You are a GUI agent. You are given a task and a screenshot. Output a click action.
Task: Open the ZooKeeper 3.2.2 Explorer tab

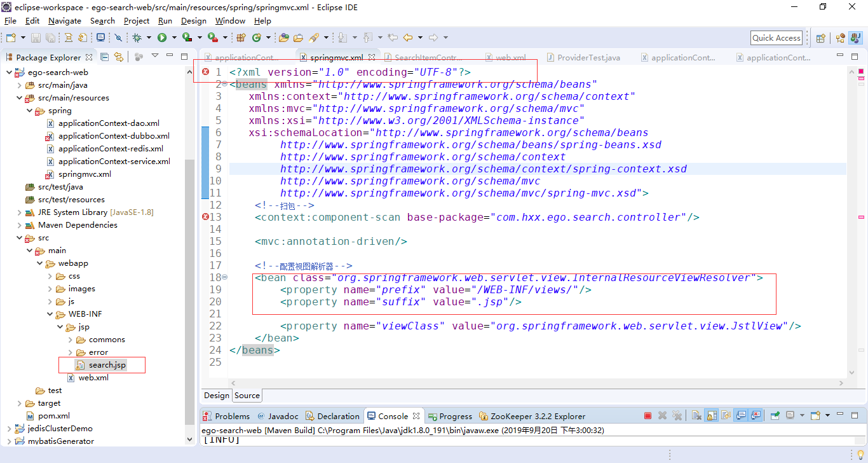(532, 416)
